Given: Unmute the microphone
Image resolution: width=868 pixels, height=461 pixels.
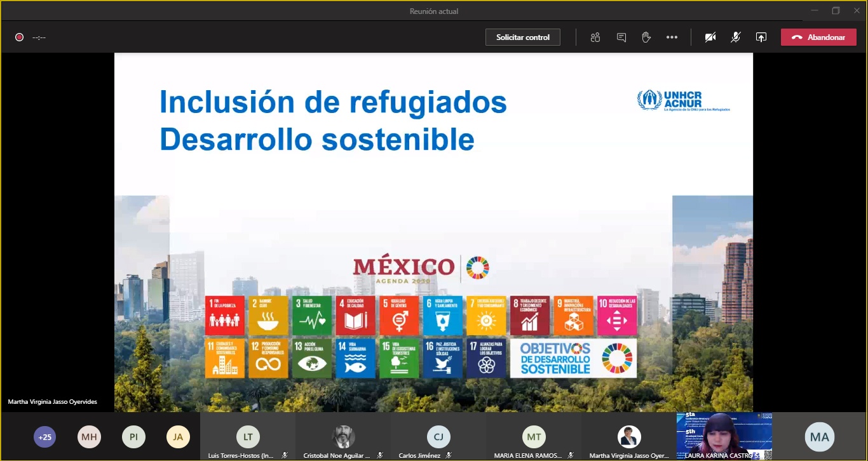Looking at the screenshot, I should point(735,37).
